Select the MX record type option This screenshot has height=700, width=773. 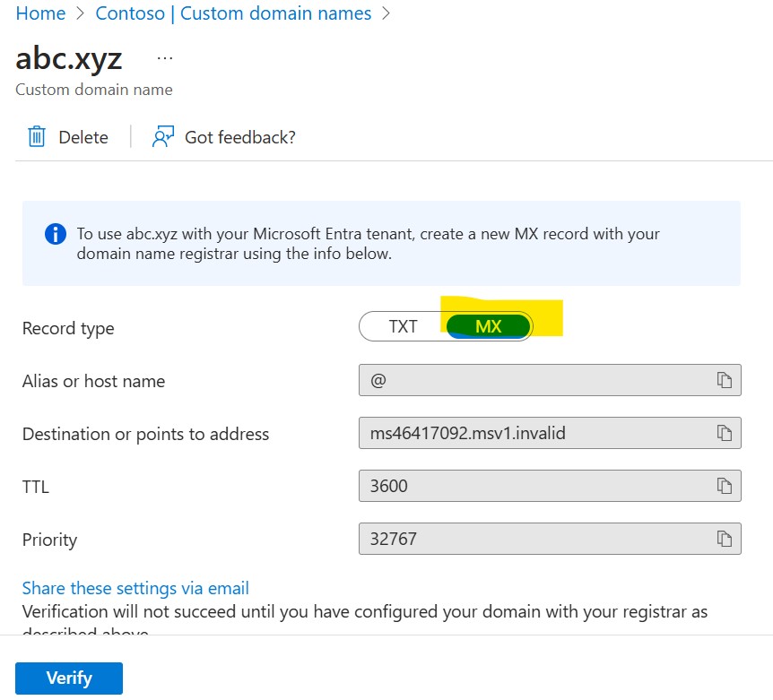(488, 327)
